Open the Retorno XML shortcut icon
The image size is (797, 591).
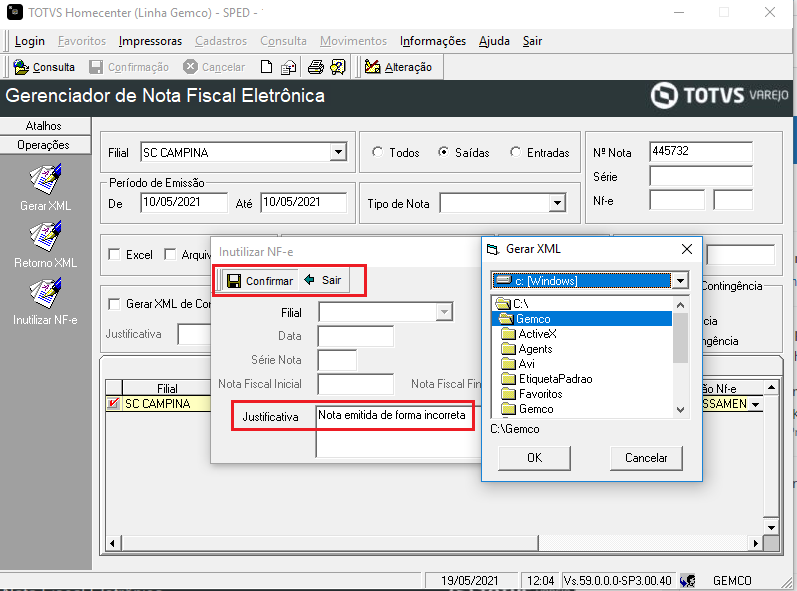pos(45,236)
